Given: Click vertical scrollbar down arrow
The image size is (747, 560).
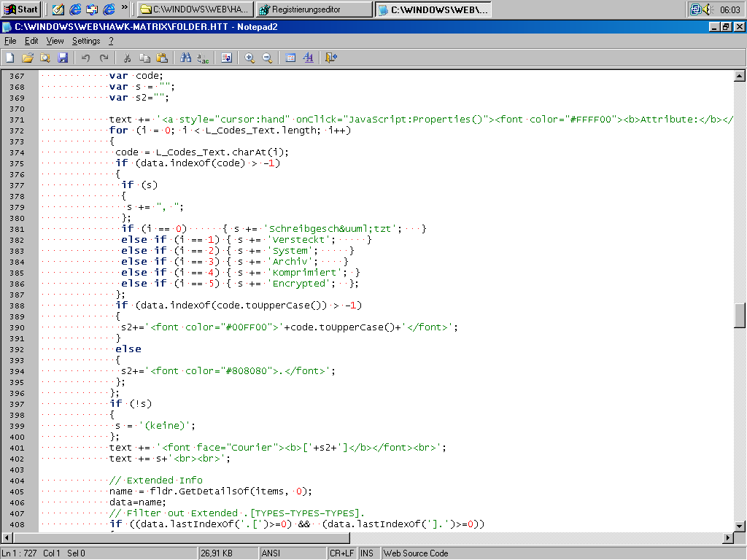Looking at the screenshot, I should click(x=740, y=526).
